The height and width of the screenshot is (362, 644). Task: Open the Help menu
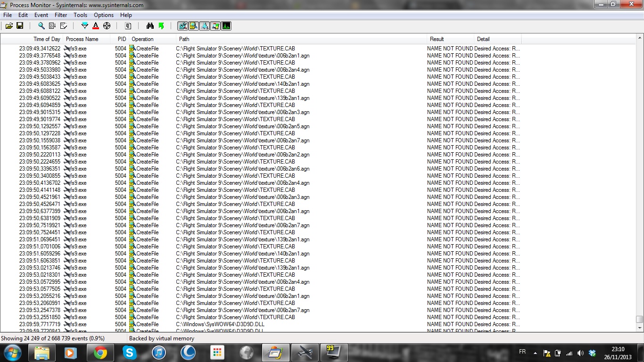126,15
